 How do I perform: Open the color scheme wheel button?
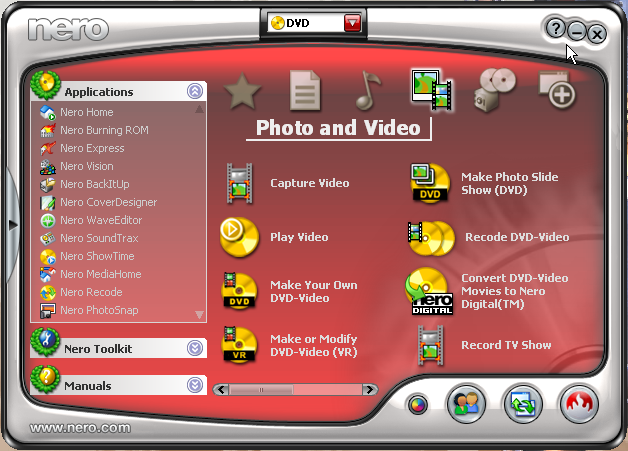[418, 405]
